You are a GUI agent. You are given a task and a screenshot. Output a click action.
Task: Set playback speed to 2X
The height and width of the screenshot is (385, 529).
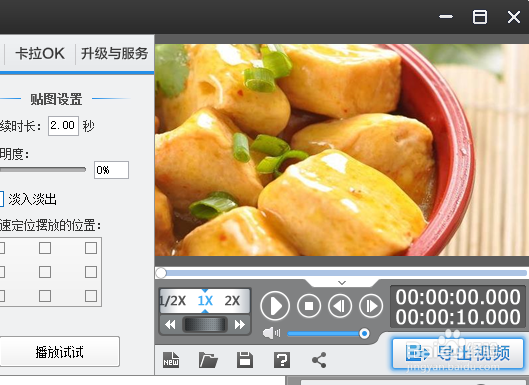tap(232, 301)
